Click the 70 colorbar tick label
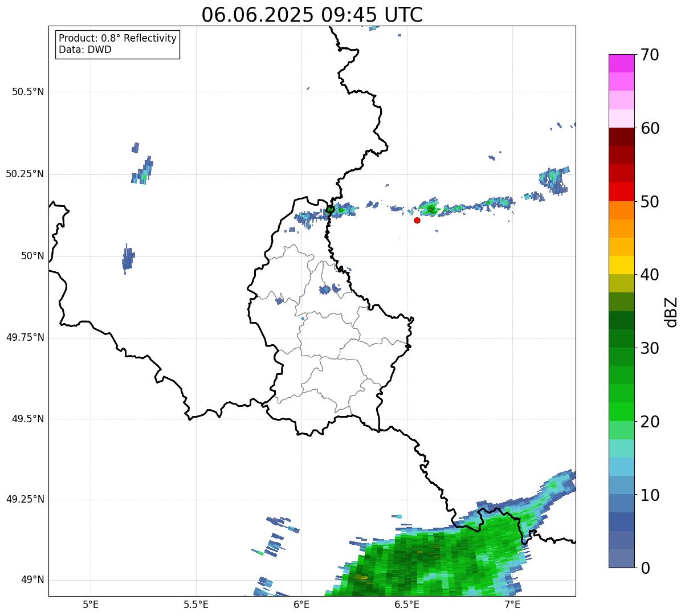 [x=650, y=55]
